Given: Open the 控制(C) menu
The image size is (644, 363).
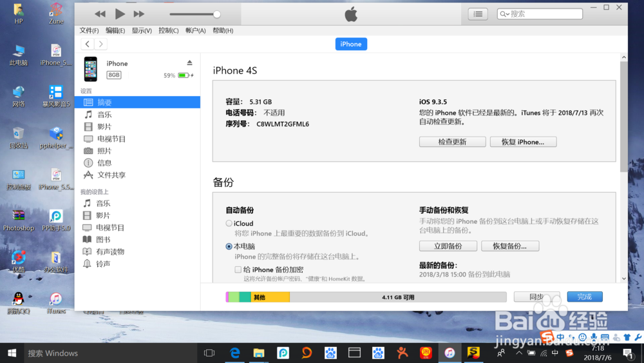Looking at the screenshot, I should pyautogui.click(x=168, y=30).
